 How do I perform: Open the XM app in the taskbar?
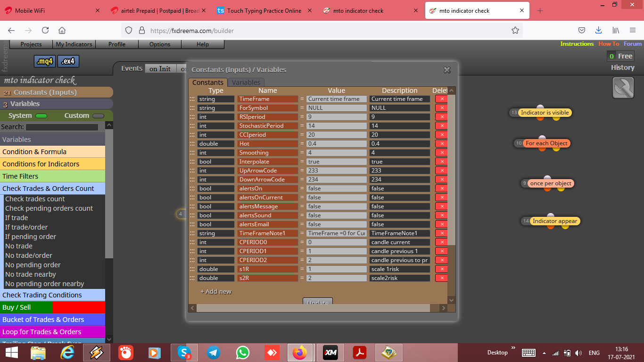pyautogui.click(x=330, y=353)
